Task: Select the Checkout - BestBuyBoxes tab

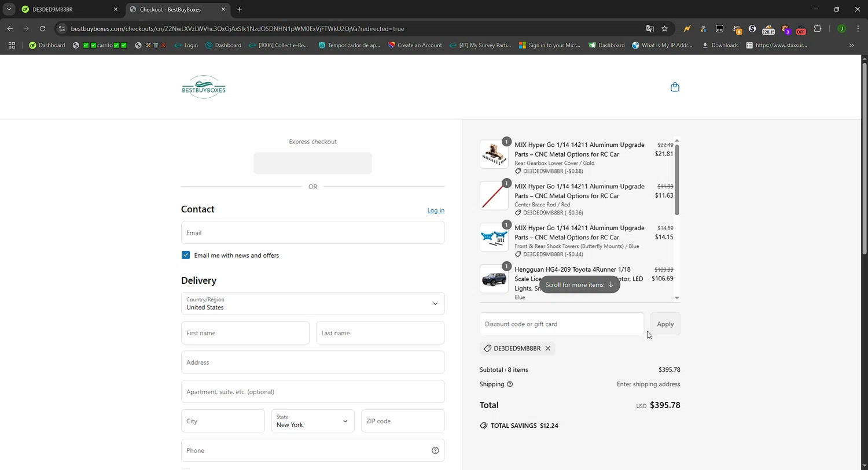Action: click(177, 9)
